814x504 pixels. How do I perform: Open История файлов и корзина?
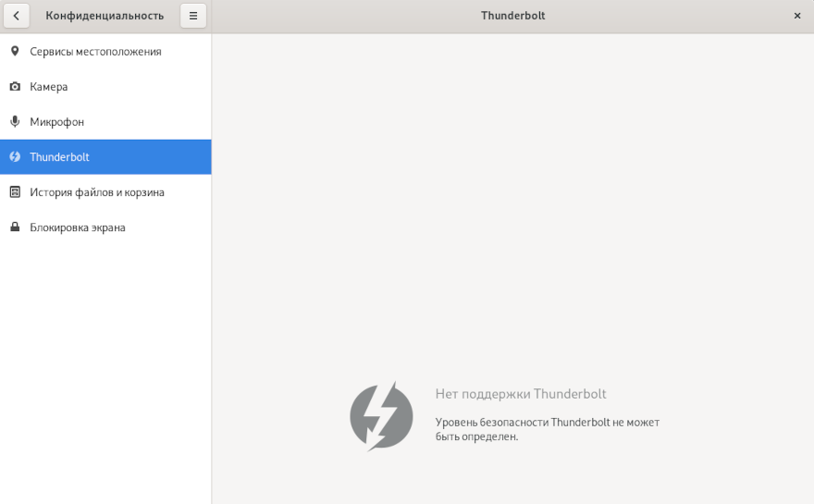coord(97,192)
